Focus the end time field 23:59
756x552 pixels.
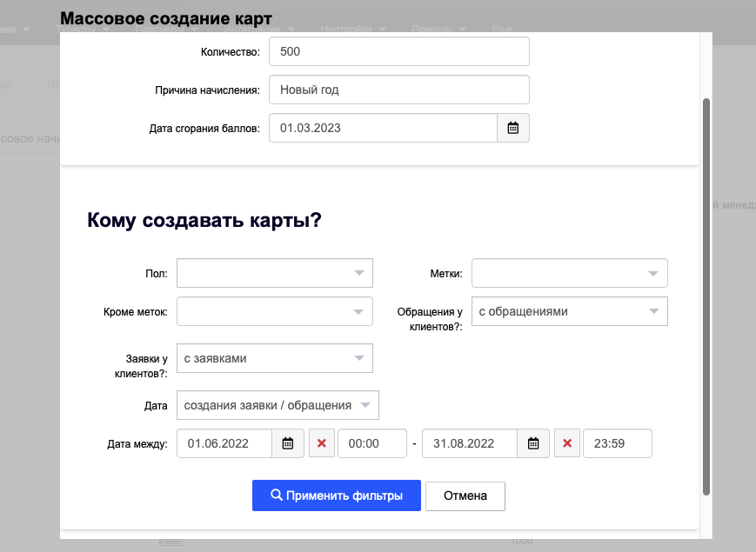click(x=618, y=443)
